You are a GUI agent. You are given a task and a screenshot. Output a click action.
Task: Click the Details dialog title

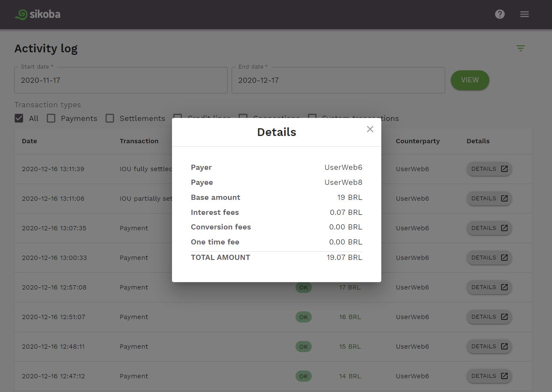click(277, 132)
